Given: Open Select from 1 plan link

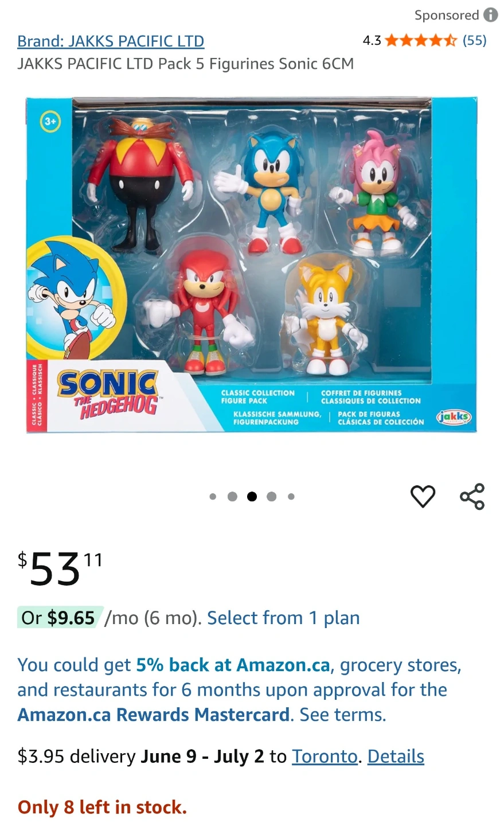Looking at the screenshot, I should click(283, 618).
